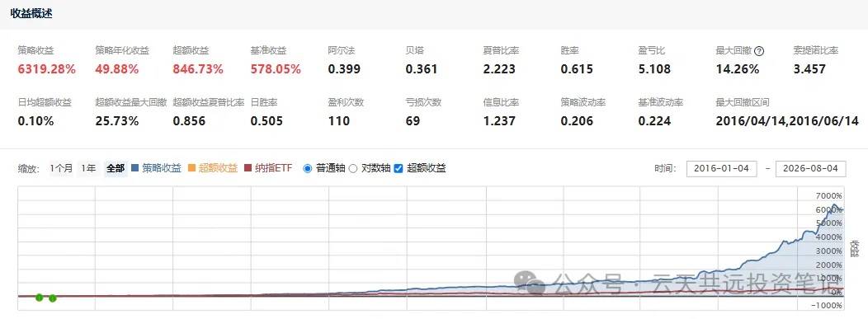Click the 收益概述 section heading
The height and width of the screenshot is (319, 868).
[31, 14]
